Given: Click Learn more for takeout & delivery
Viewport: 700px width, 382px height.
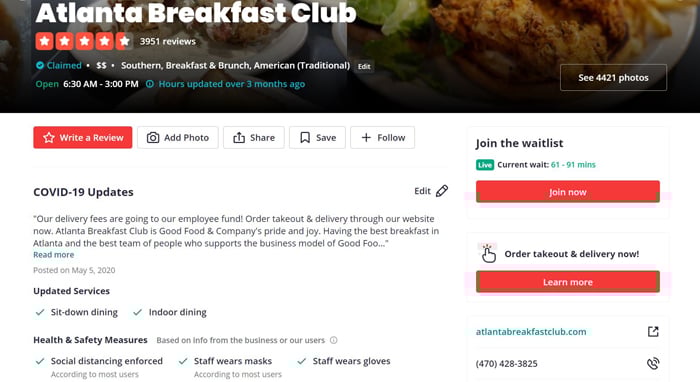Looking at the screenshot, I should point(567,282).
